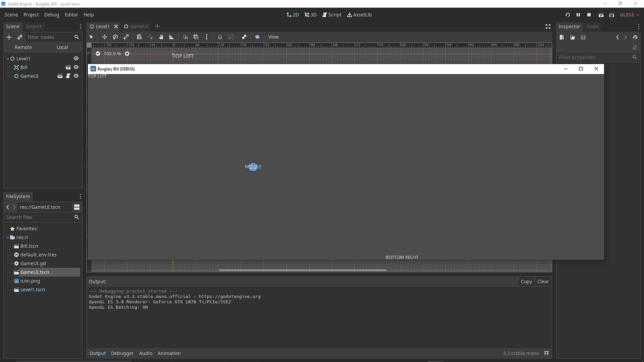644x362 pixels.
Task: Zoom out using the minus control above the viewport
Action: (x=98, y=54)
